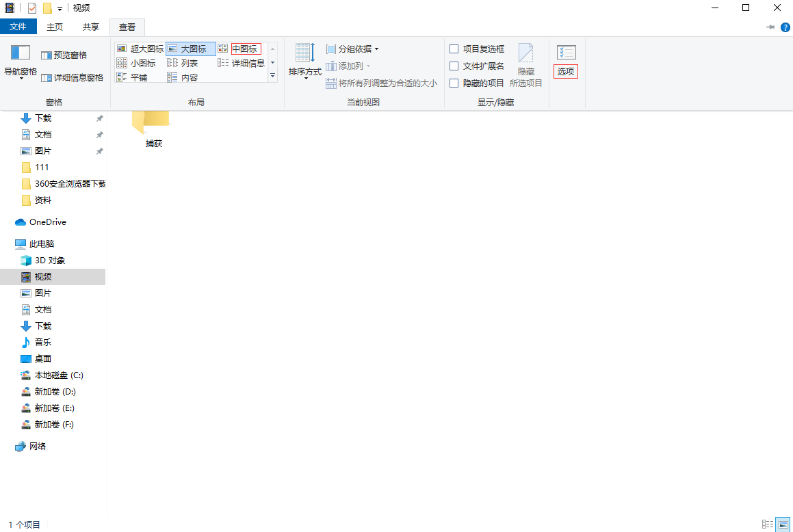Select 视频 under 此电脑
The image size is (793, 532).
click(53, 277)
